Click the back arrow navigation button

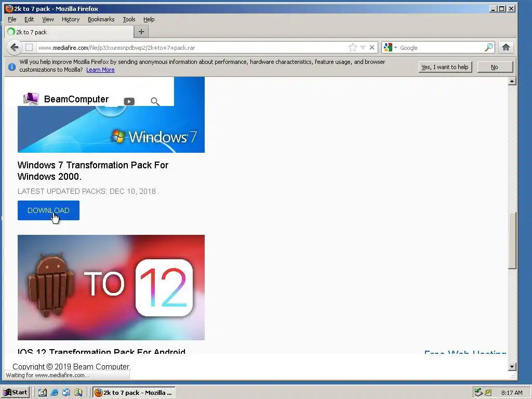point(14,47)
